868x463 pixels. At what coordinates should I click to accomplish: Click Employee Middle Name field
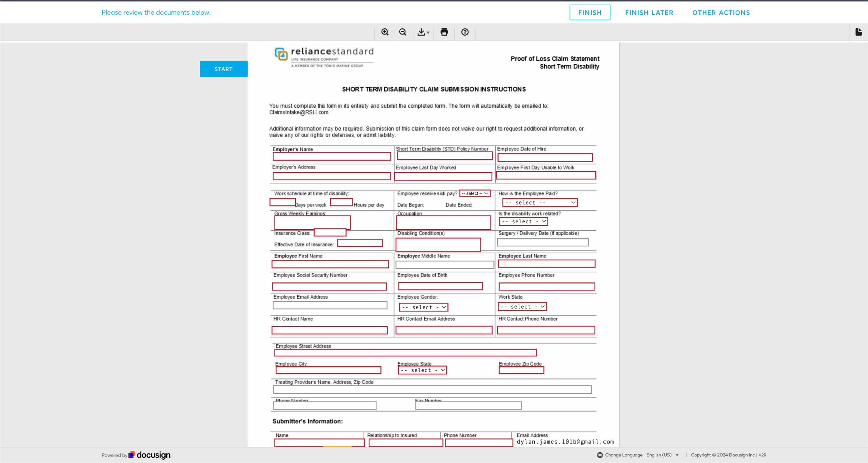click(x=445, y=265)
